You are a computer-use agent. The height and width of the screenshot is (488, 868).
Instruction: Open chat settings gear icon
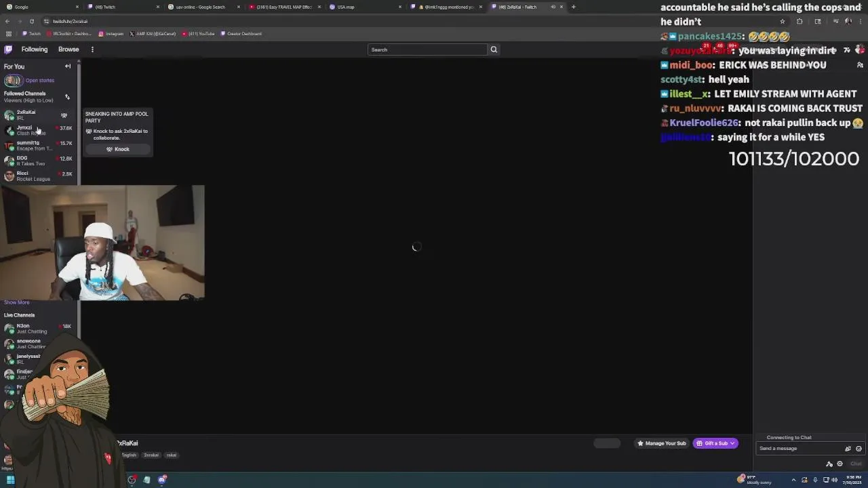pyautogui.click(x=840, y=464)
